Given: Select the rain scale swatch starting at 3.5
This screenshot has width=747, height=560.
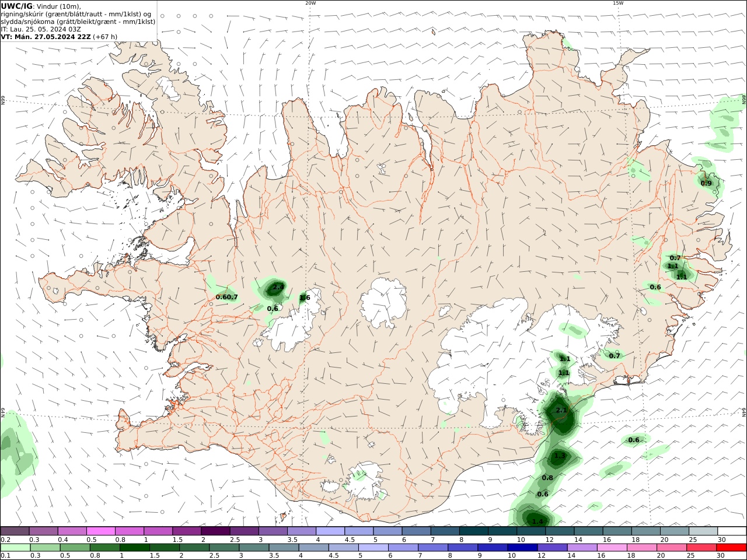Looking at the screenshot, I should coord(285,548).
